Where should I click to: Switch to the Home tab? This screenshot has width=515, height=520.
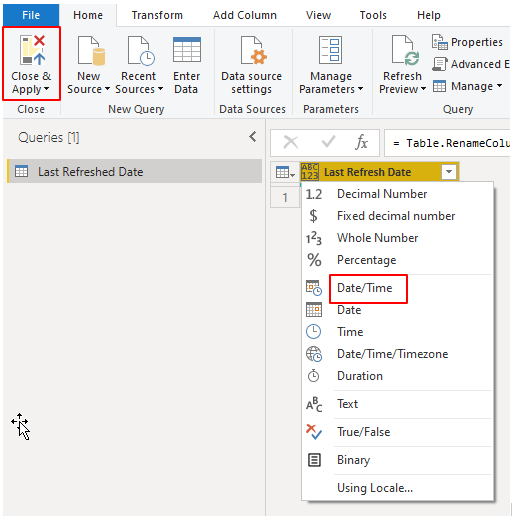click(x=88, y=15)
